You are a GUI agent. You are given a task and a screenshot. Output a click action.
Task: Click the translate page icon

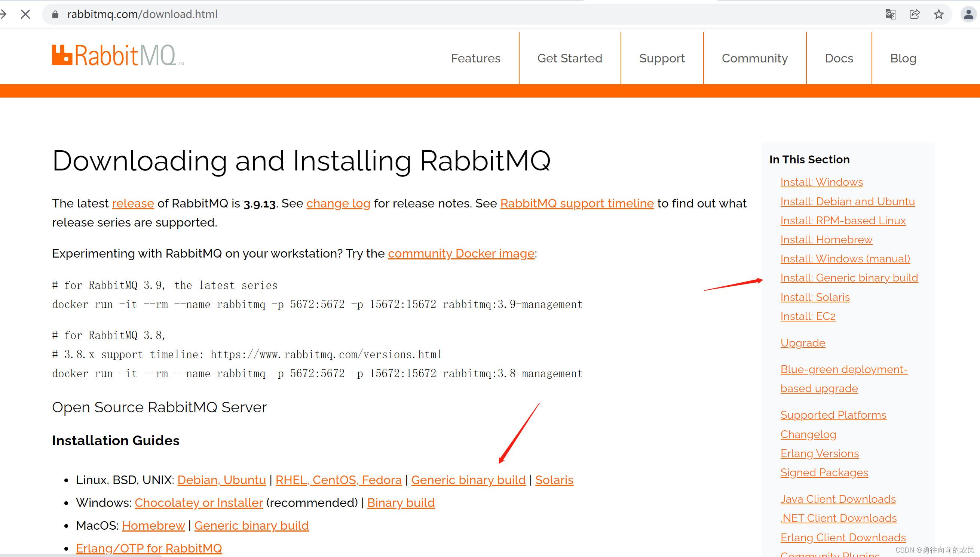[x=891, y=15]
